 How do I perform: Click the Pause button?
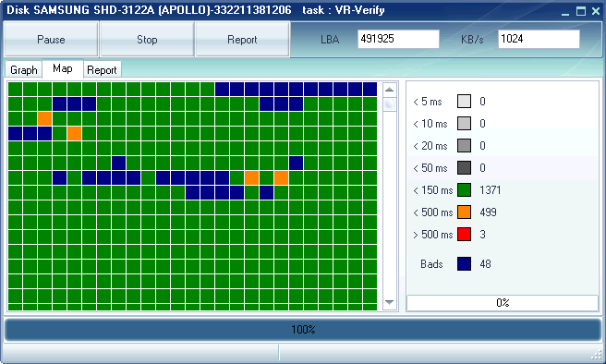tap(51, 40)
